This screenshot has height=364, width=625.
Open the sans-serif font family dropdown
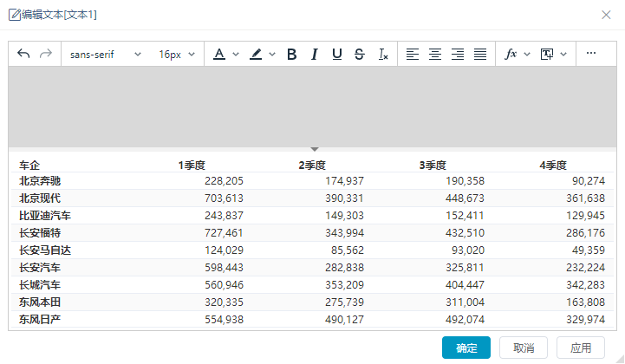pyautogui.click(x=105, y=55)
